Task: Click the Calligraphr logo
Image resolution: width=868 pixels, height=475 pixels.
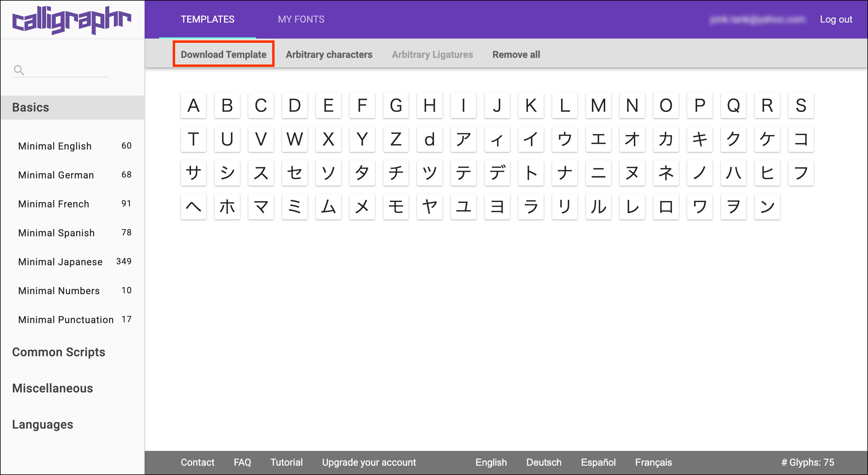Action: pyautogui.click(x=72, y=20)
